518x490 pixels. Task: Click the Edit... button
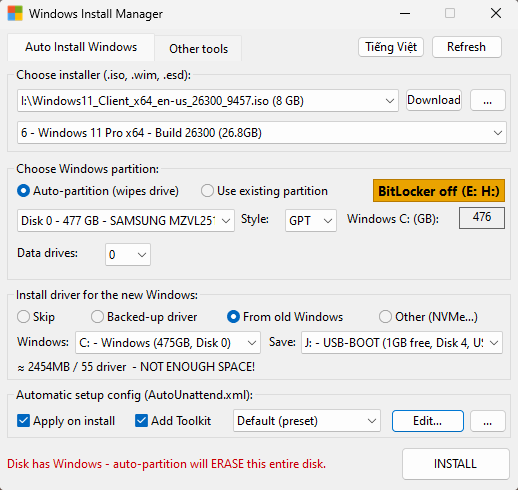coord(428,421)
